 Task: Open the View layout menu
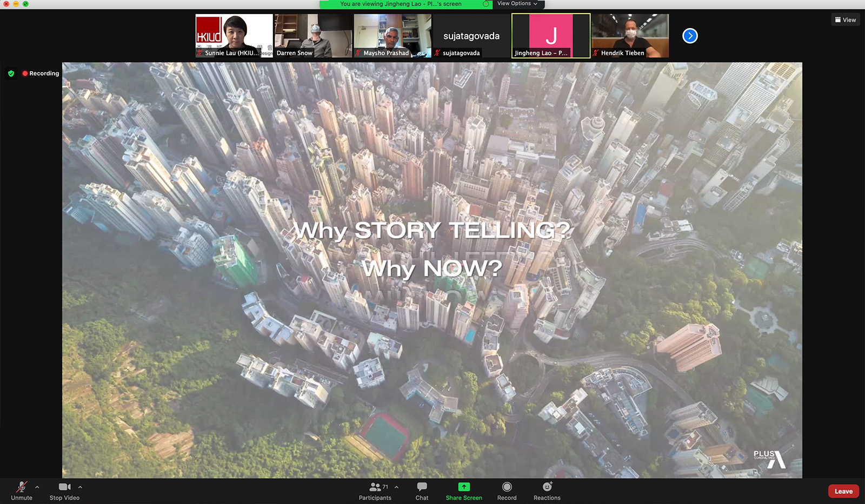[x=846, y=20]
